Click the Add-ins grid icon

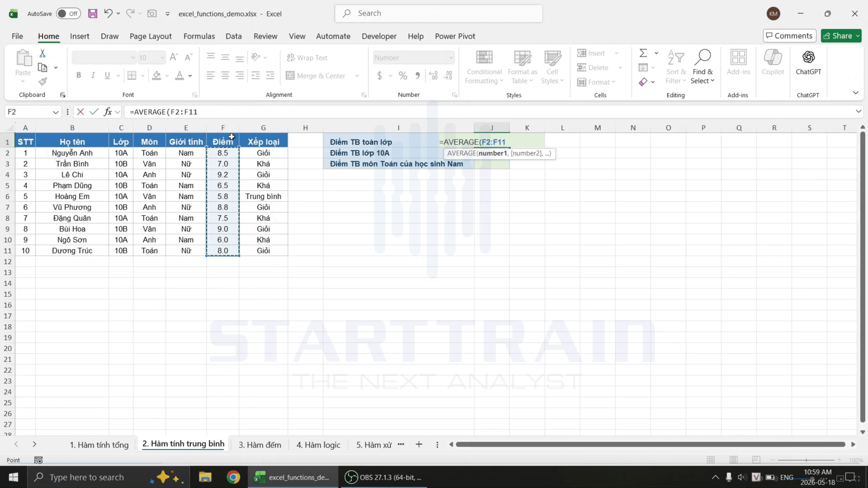(739, 62)
